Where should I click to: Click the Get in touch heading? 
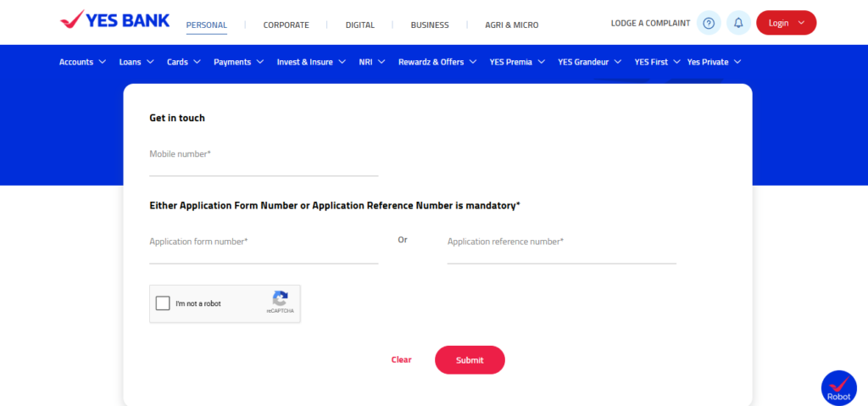pos(177,118)
